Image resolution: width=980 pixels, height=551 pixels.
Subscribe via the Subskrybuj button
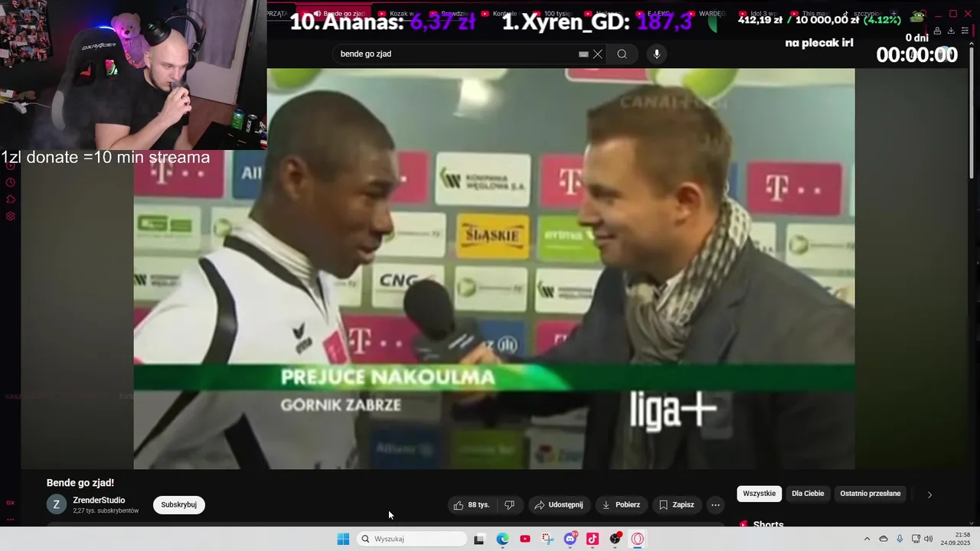(179, 505)
